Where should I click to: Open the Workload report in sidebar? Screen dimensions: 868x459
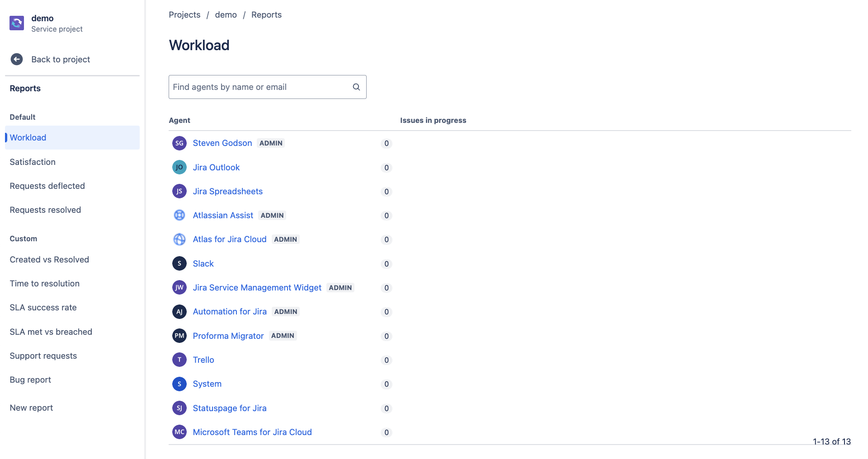[x=72, y=137]
